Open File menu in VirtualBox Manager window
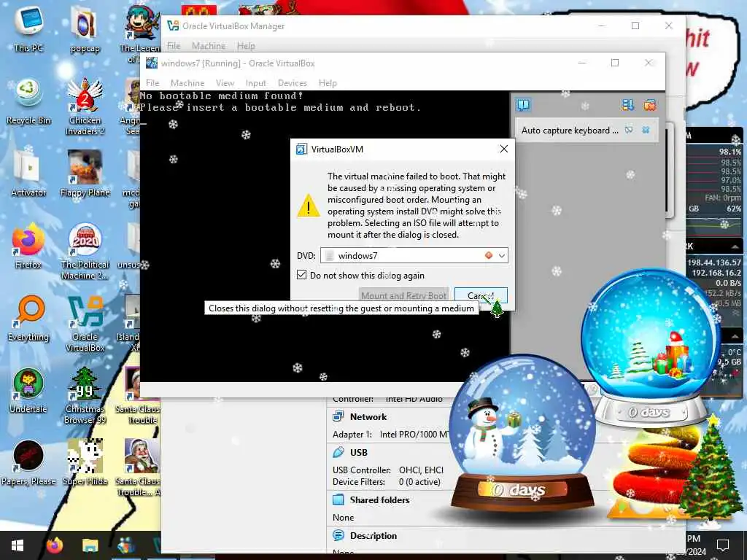 tap(174, 46)
